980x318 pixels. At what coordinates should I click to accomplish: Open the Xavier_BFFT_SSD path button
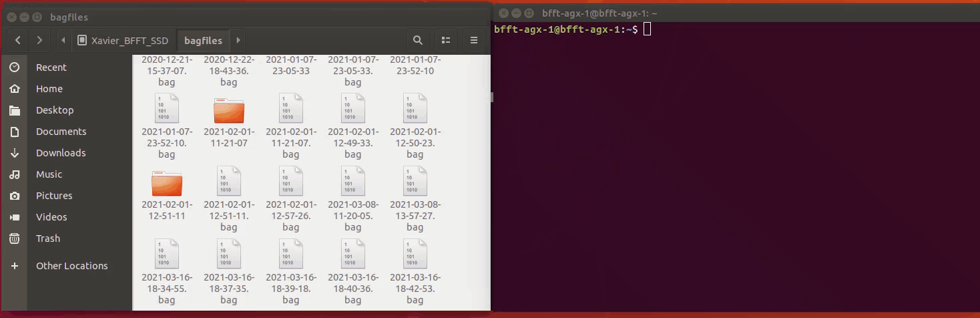[x=123, y=40]
